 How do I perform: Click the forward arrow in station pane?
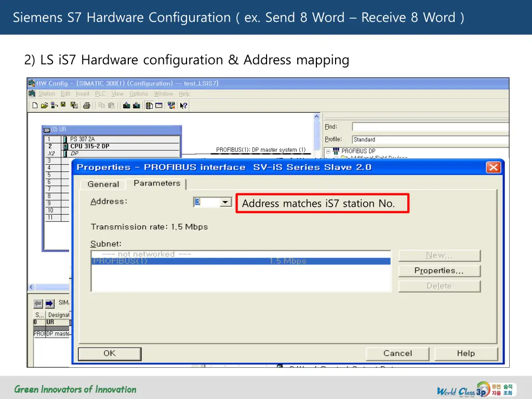coord(49,303)
